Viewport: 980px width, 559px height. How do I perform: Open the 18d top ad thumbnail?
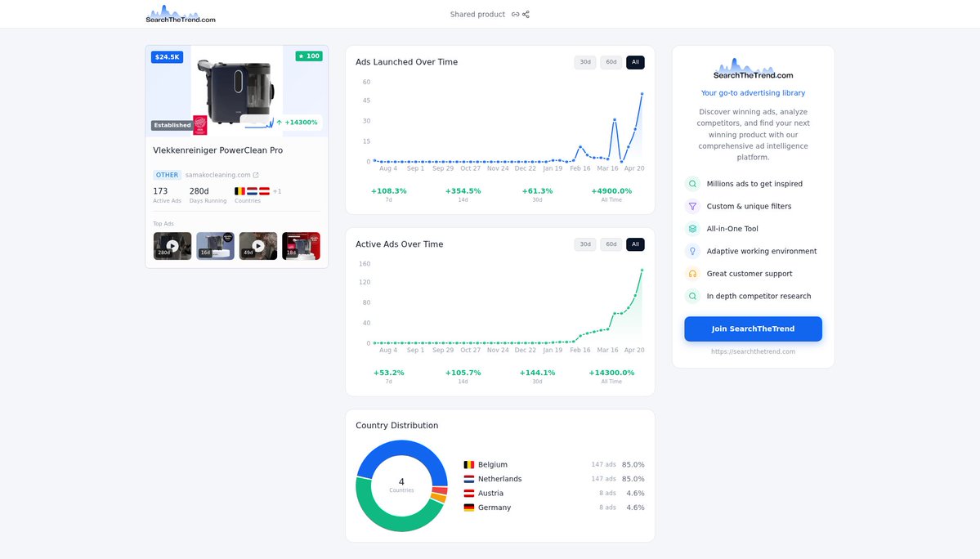point(301,246)
